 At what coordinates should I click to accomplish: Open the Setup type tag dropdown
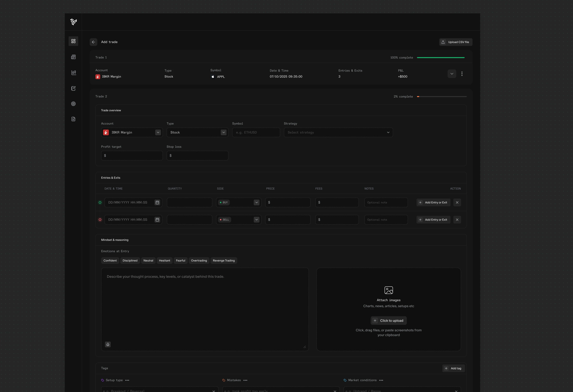coord(160,390)
